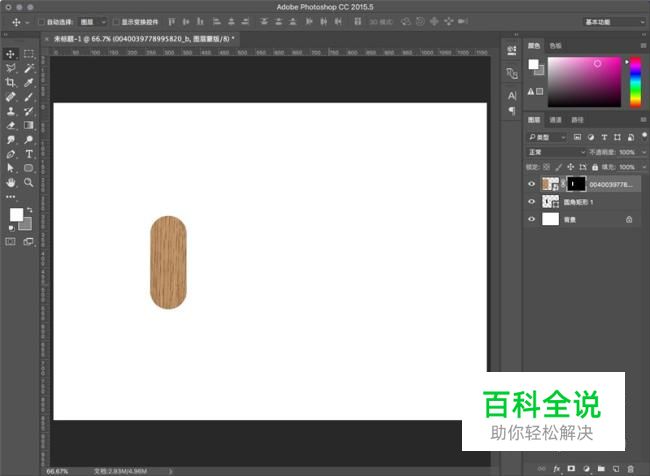This screenshot has width=650, height=476.
Task: Toggle the mask link on top layer
Action: pos(563,184)
